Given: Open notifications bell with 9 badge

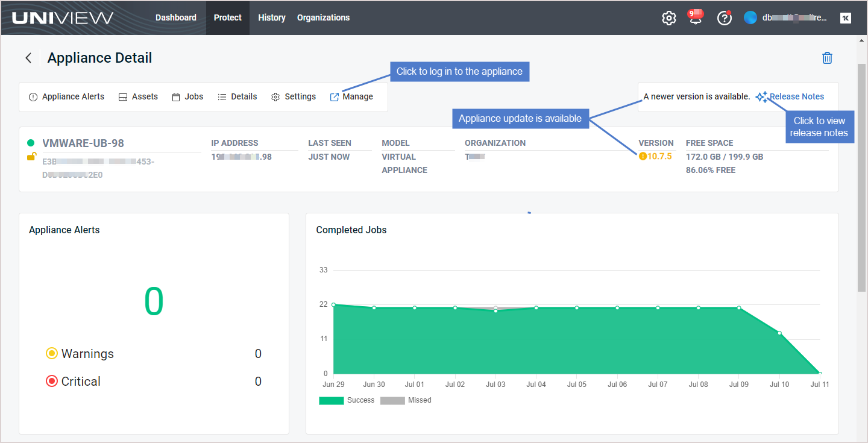Looking at the screenshot, I should click(x=696, y=17).
